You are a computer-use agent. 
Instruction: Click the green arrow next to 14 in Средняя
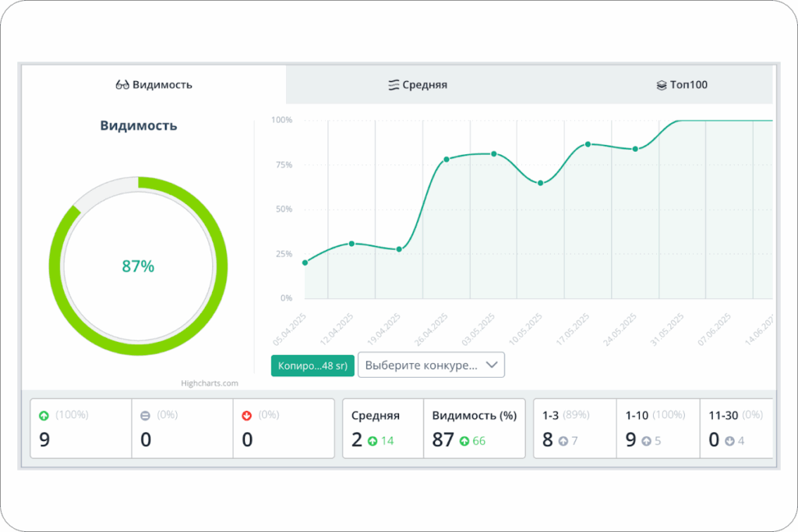click(373, 441)
